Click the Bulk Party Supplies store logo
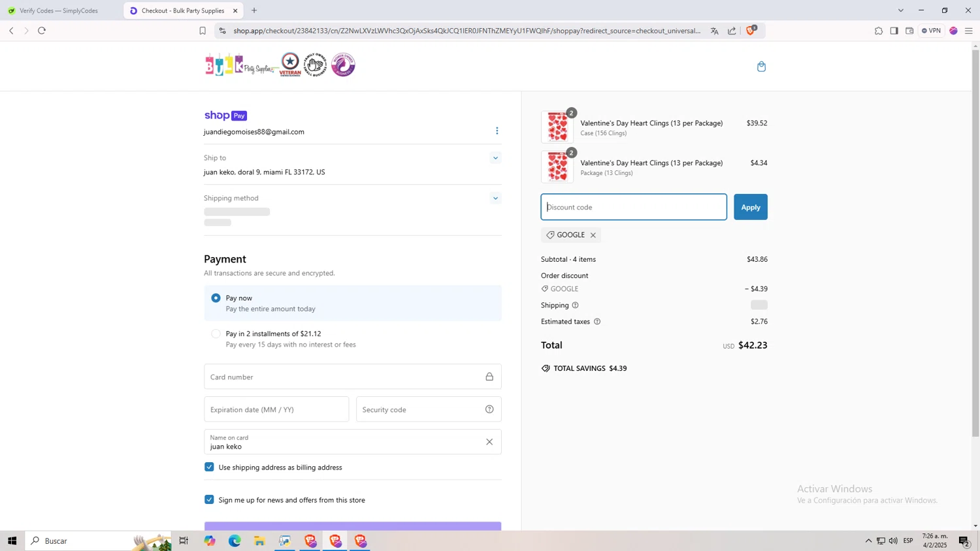This screenshot has width=980, height=551. (x=280, y=65)
